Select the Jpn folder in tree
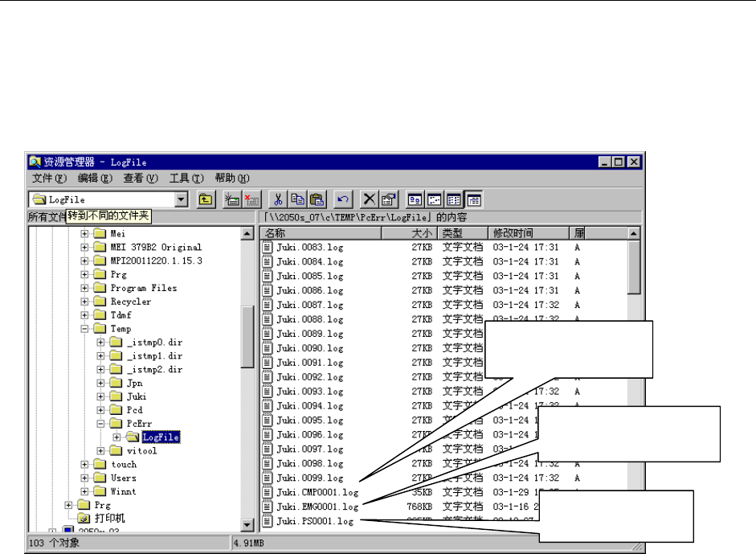756x554 pixels. tap(134, 383)
